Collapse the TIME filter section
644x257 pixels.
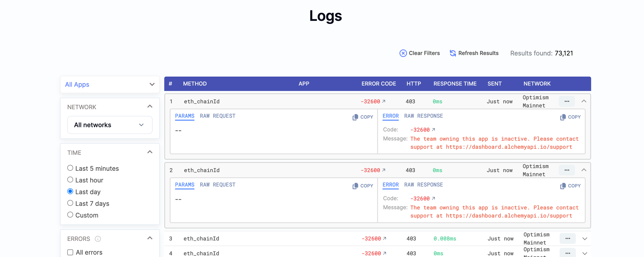150,152
